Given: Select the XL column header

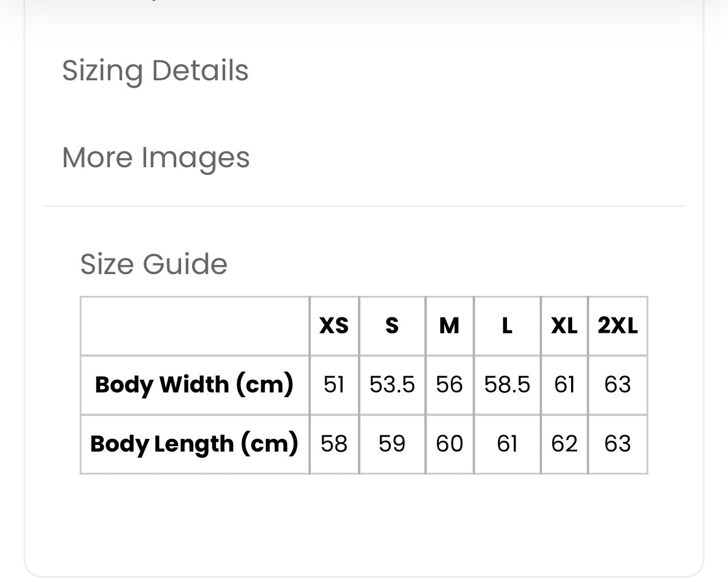Looking at the screenshot, I should tap(564, 326).
